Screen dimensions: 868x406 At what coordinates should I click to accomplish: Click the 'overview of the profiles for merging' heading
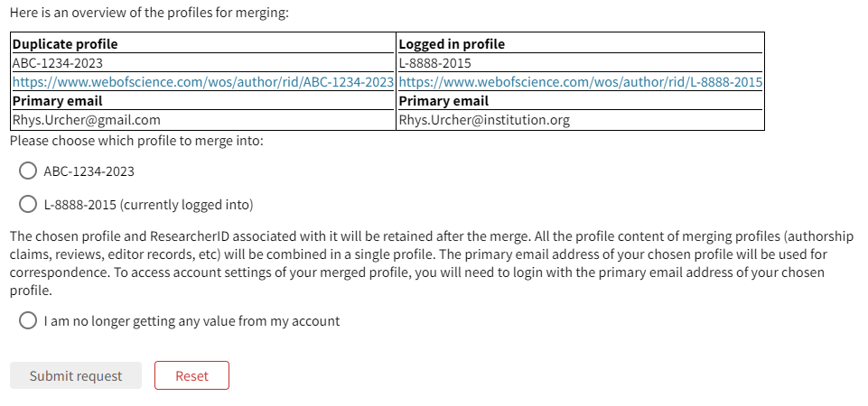point(149,14)
